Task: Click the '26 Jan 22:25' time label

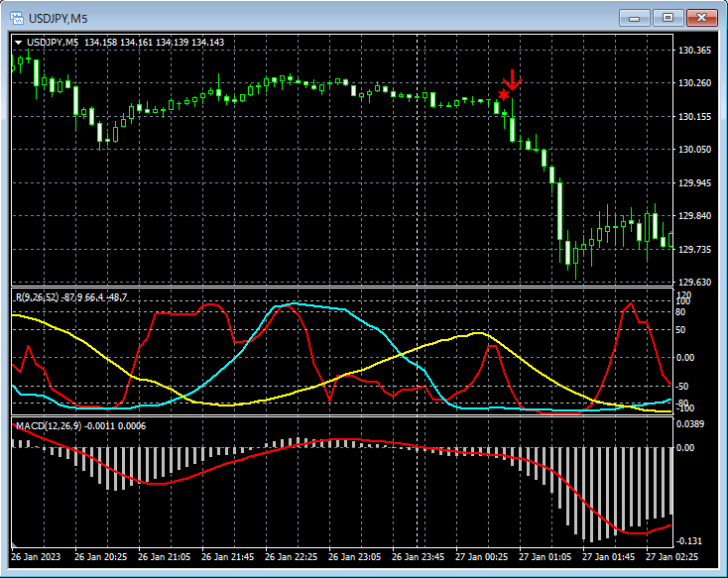Action: (292, 556)
